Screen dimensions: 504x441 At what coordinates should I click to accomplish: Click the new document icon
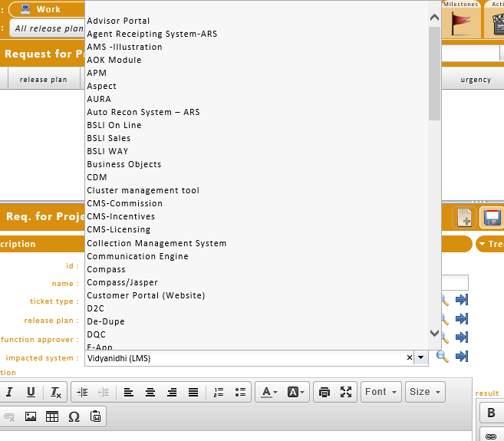coord(464,218)
